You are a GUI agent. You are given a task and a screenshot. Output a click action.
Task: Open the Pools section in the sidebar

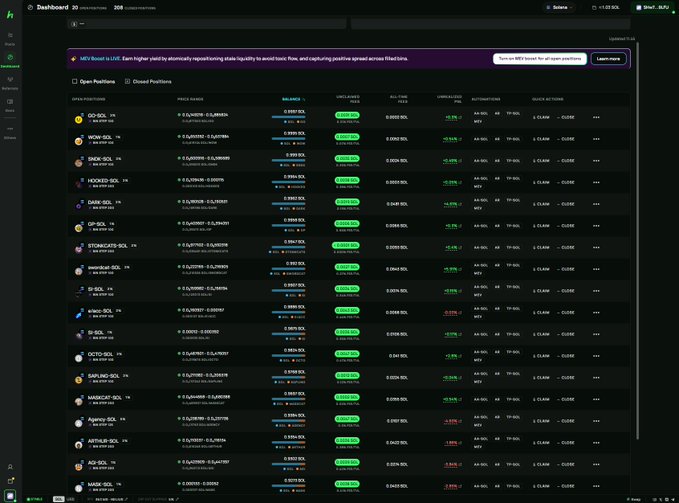10,38
